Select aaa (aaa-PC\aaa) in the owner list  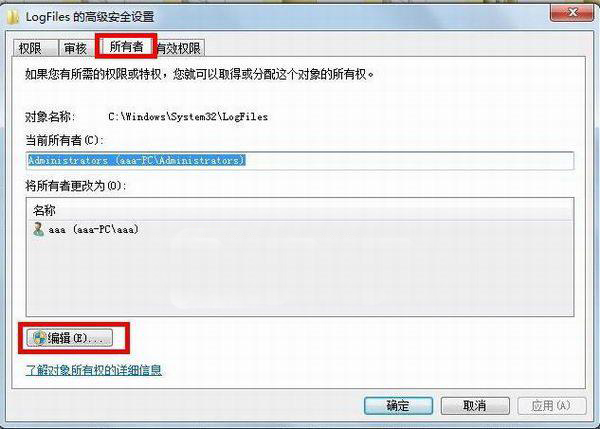coord(86,230)
